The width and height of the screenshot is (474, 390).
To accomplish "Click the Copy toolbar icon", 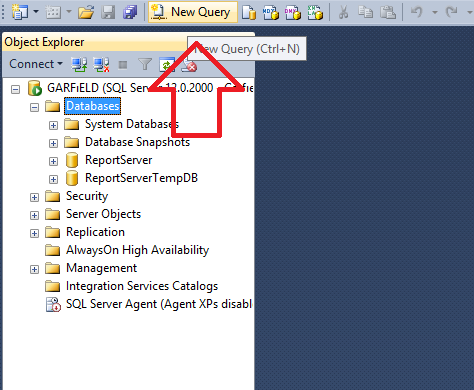I will [x=366, y=12].
